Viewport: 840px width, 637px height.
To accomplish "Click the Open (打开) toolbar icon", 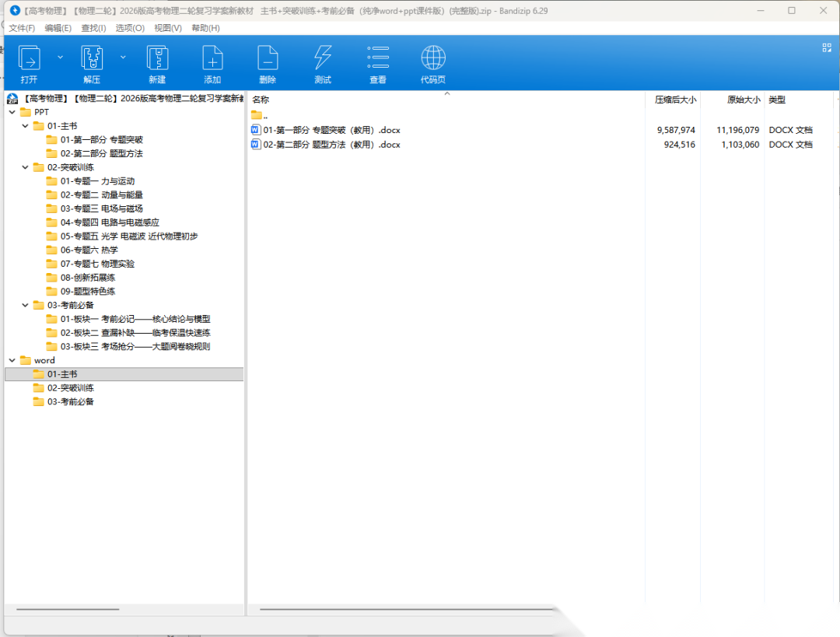I will click(29, 59).
